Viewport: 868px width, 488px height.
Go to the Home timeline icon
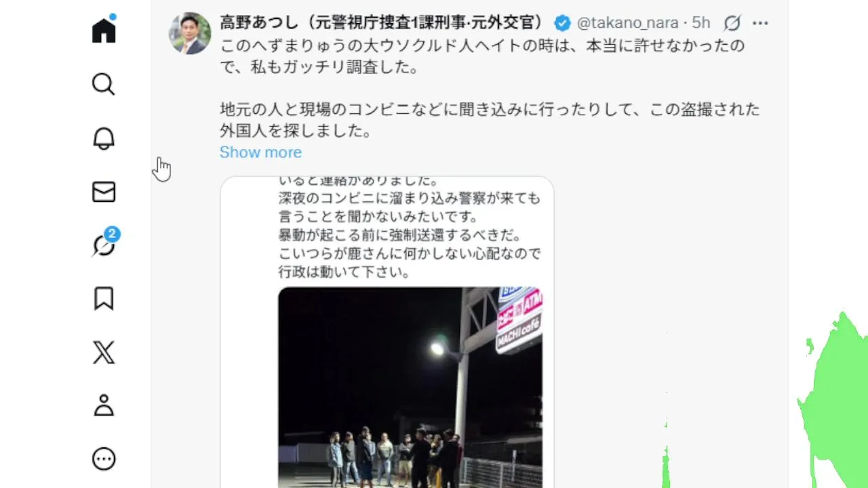(104, 30)
